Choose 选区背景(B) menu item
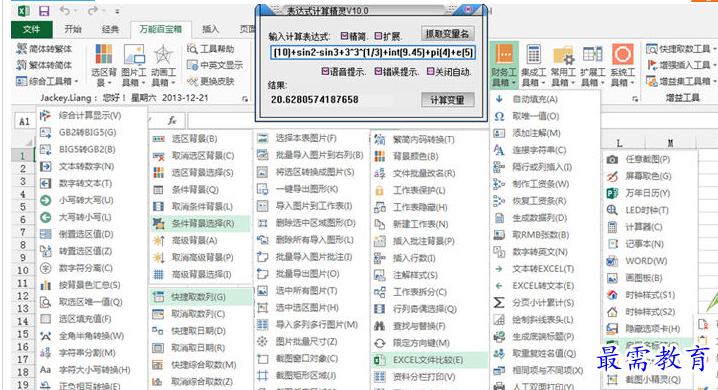This screenshot has width=718, height=390. (x=185, y=139)
